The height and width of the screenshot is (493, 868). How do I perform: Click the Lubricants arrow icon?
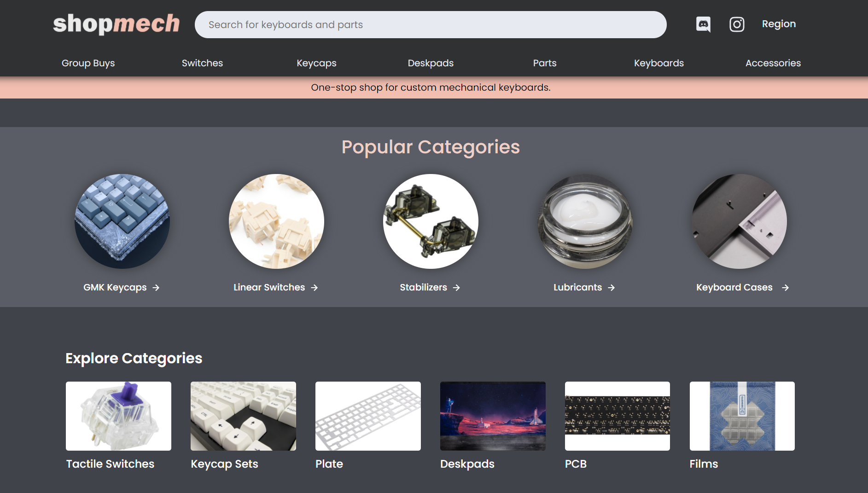(x=612, y=287)
